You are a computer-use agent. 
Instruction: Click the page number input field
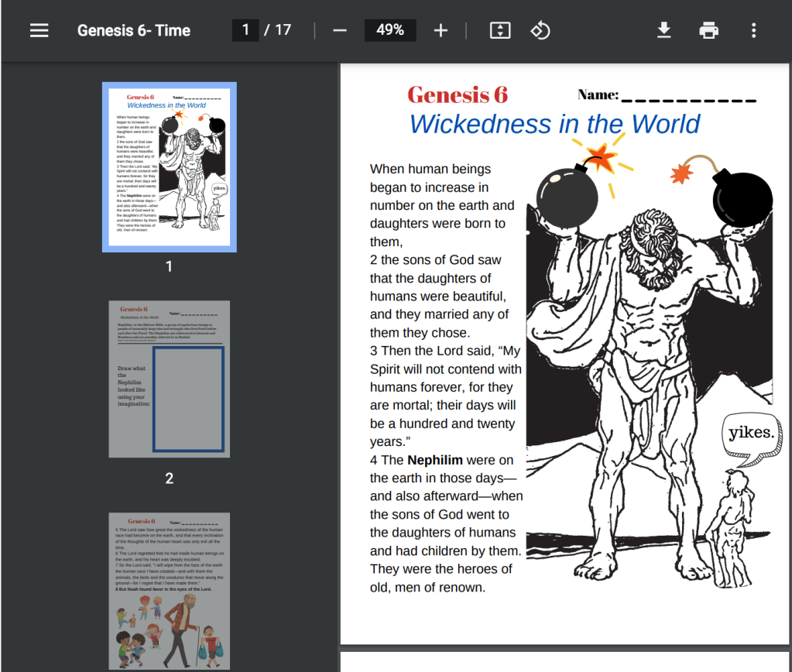click(245, 30)
